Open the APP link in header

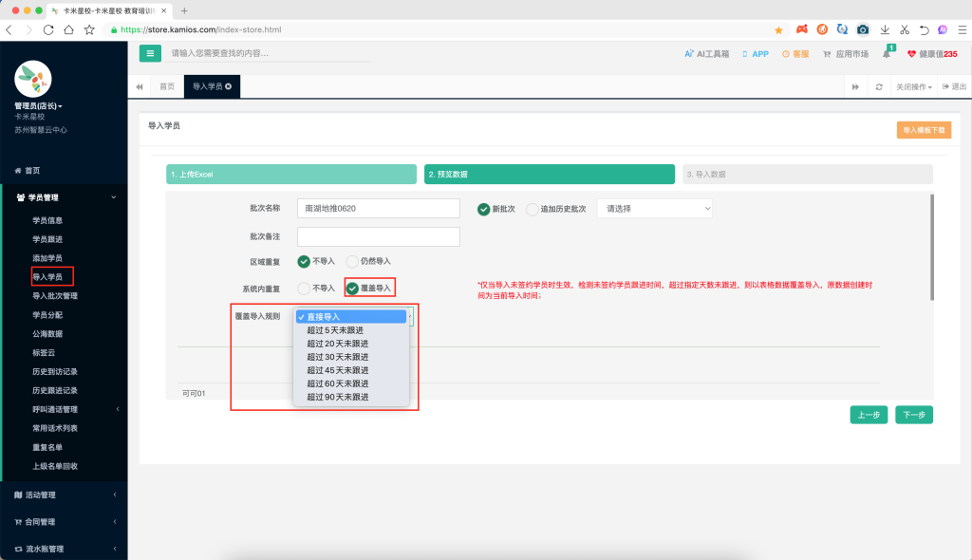(755, 54)
